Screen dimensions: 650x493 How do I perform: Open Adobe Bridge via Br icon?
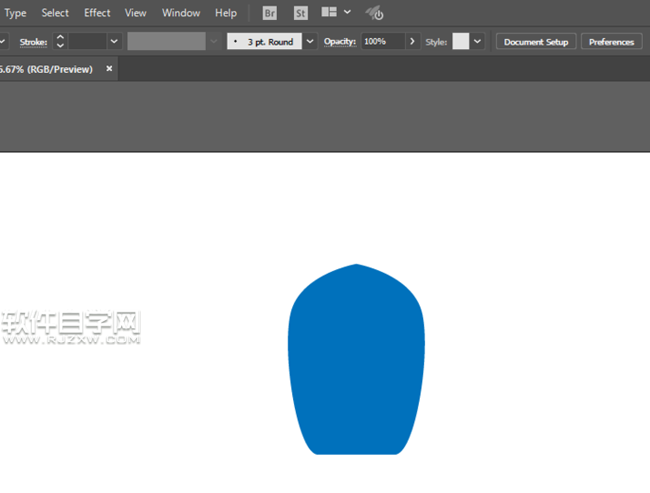point(269,13)
